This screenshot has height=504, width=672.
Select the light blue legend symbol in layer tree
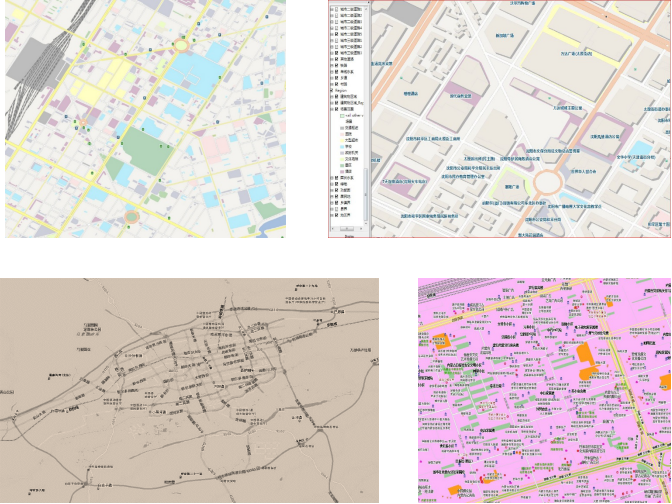(342, 147)
